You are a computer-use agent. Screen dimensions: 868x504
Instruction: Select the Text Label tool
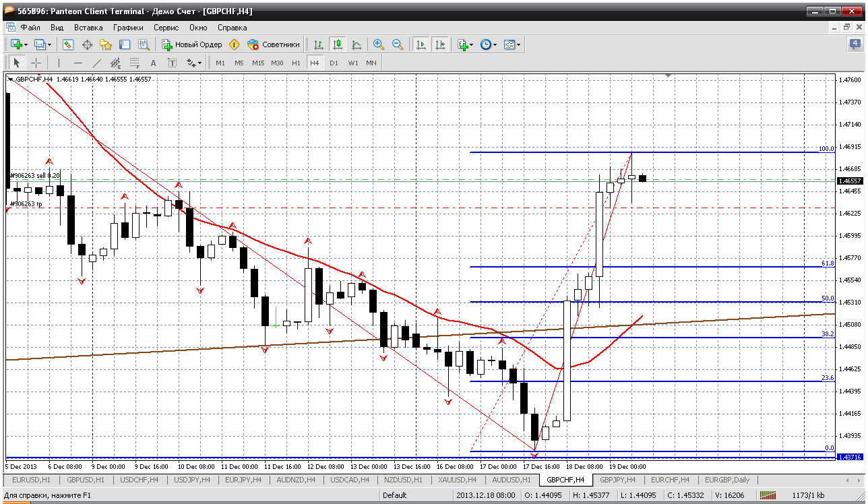point(172,63)
